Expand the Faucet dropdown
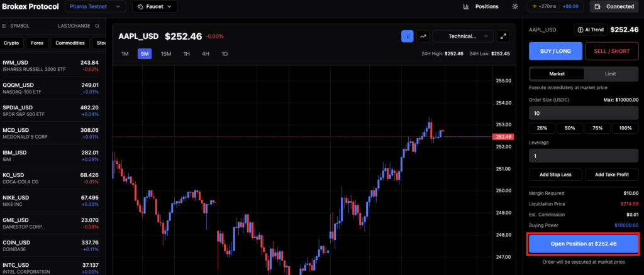Viewport: 644px width, 275px height. 155,7
